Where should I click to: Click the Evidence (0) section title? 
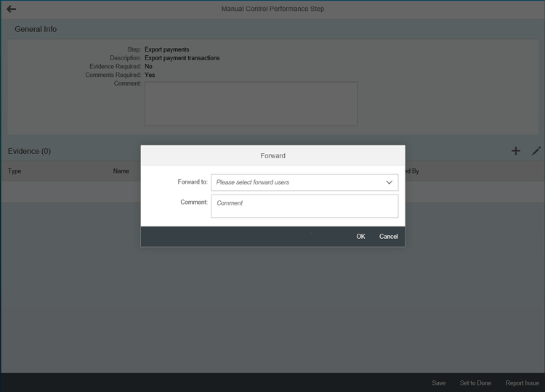click(x=29, y=151)
